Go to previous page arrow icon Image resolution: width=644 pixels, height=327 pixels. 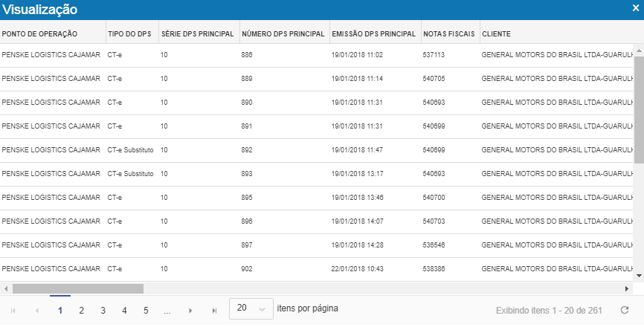[x=37, y=311]
